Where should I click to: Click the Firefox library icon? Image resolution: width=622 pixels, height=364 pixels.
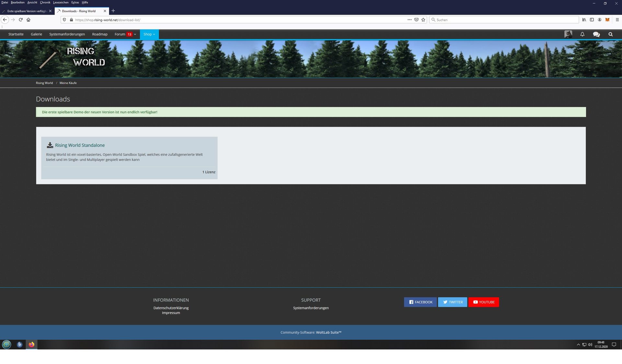point(584,20)
